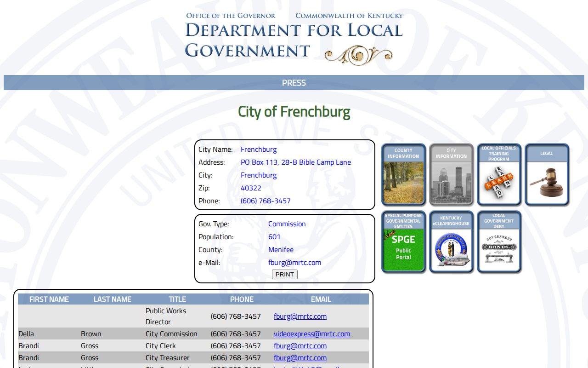Viewport: 588px width, 368px height.
Task: Open the County Information tile
Action: click(x=403, y=174)
